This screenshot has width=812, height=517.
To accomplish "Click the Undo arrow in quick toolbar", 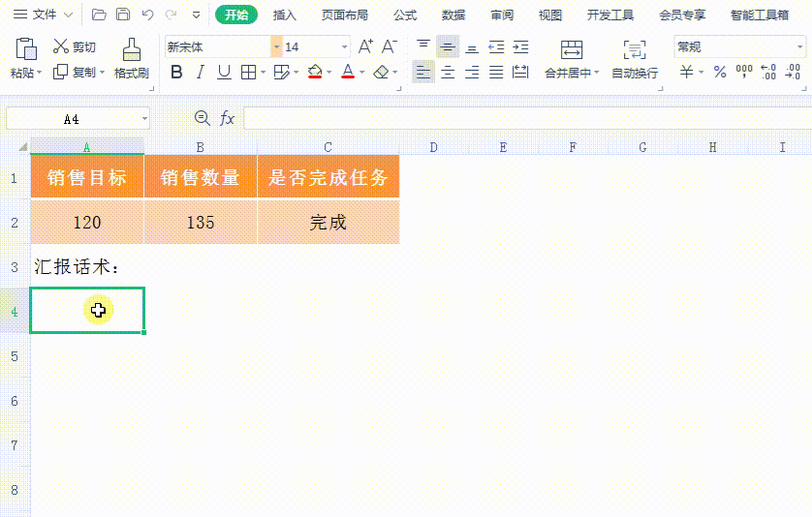I will (147, 15).
